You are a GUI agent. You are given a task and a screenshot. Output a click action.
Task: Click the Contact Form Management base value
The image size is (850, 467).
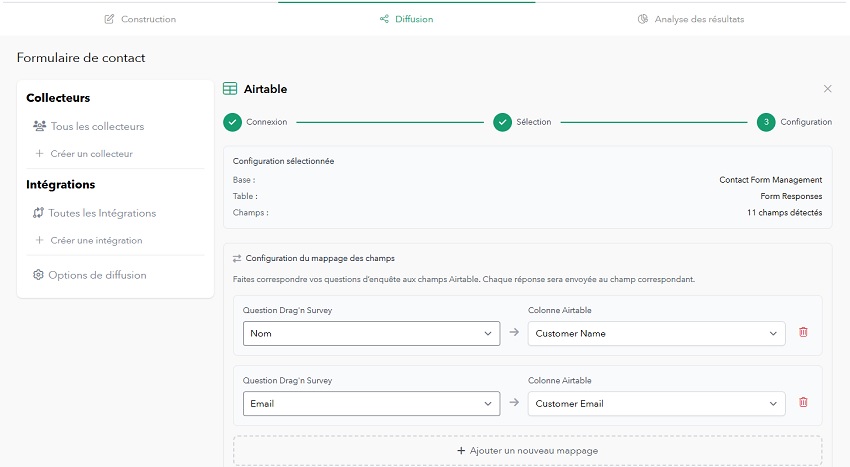770,180
